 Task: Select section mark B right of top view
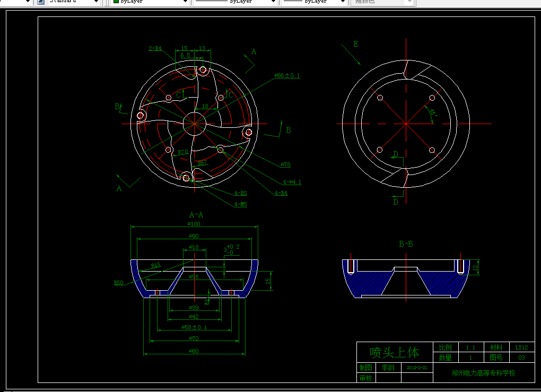(289, 130)
